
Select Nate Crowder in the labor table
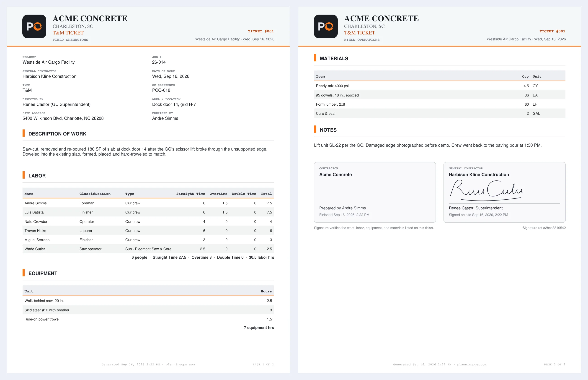tap(36, 221)
